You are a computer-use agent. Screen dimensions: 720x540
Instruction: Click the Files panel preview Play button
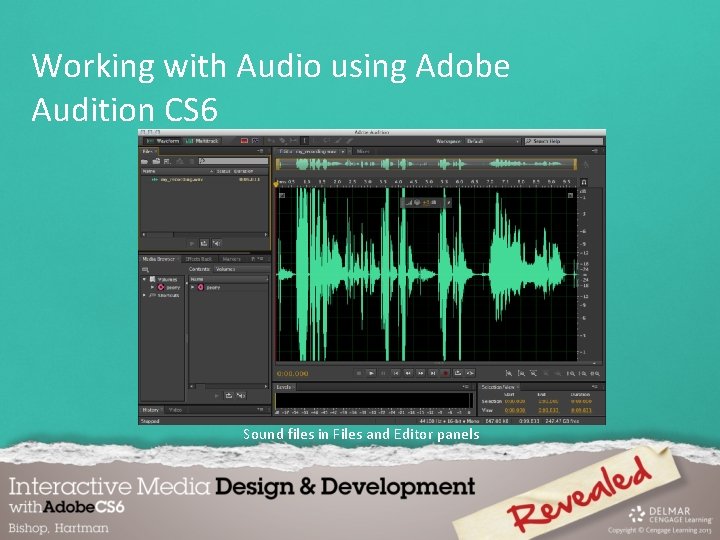(192, 243)
